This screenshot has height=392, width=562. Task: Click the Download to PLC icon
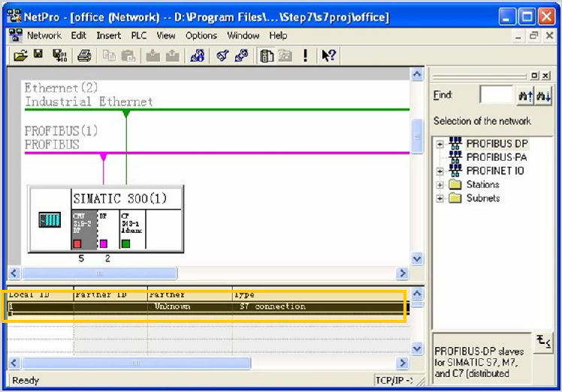pos(153,56)
